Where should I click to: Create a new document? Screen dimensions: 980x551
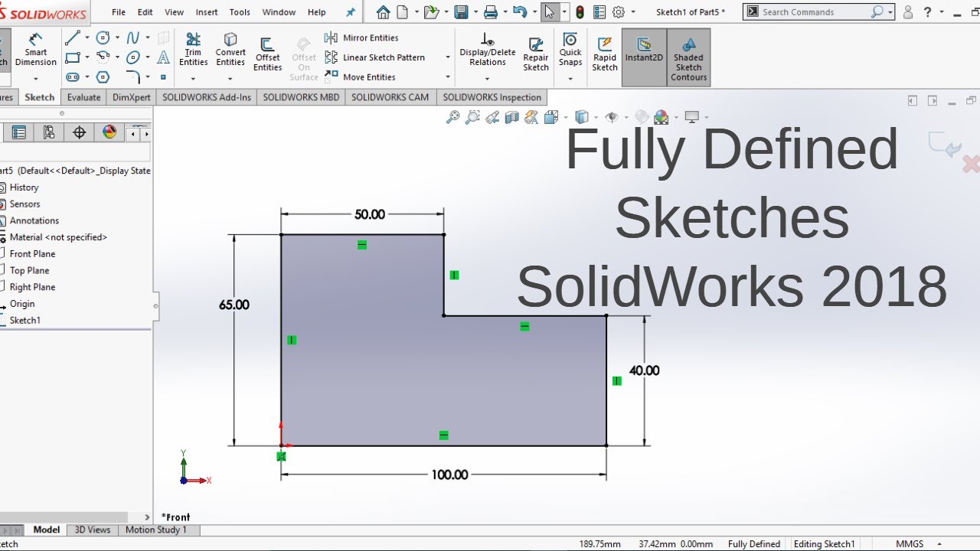click(403, 11)
